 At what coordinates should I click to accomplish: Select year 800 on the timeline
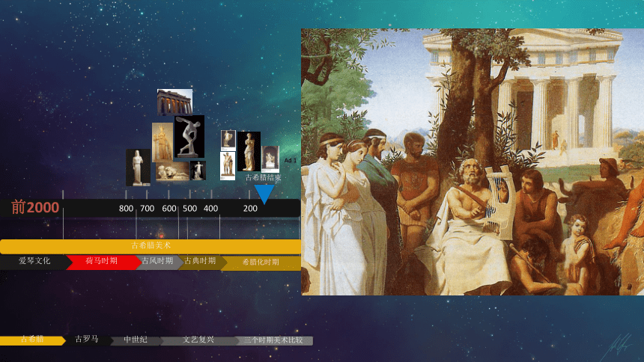pos(126,209)
